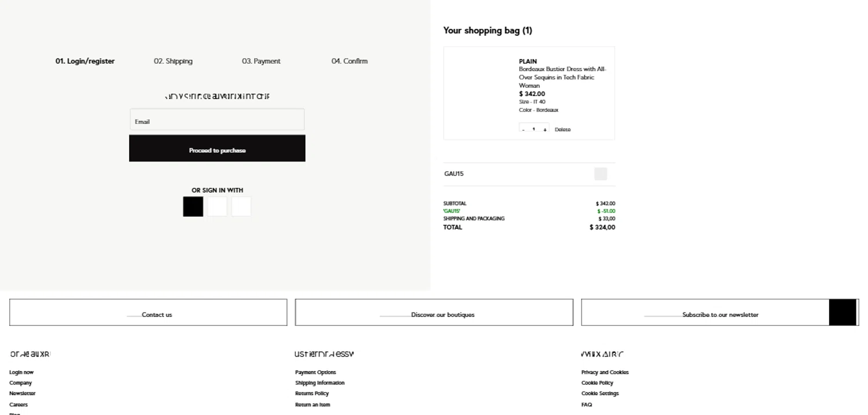Open the Company footer link
The height and width of the screenshot is (415, 868).
20,383
